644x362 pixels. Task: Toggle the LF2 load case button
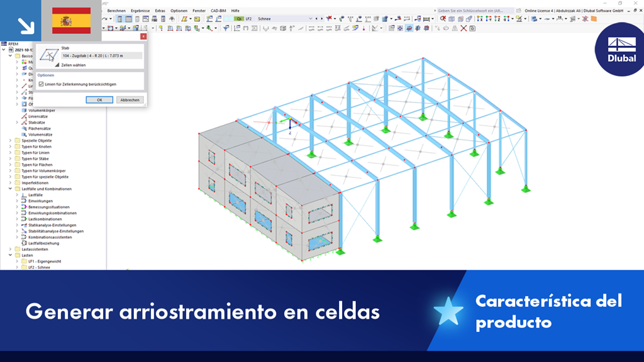coord(248,19)
